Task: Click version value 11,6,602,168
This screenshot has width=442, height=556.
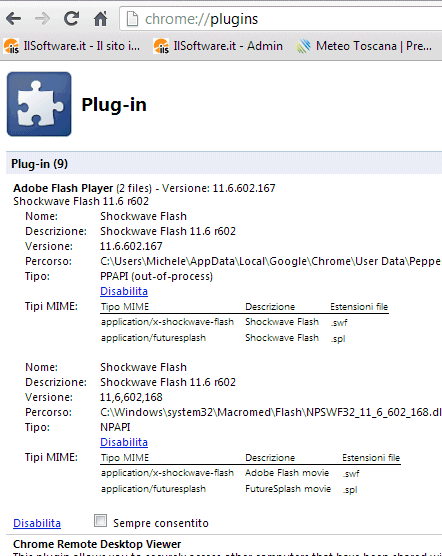Action: click(x=131, y=397)
